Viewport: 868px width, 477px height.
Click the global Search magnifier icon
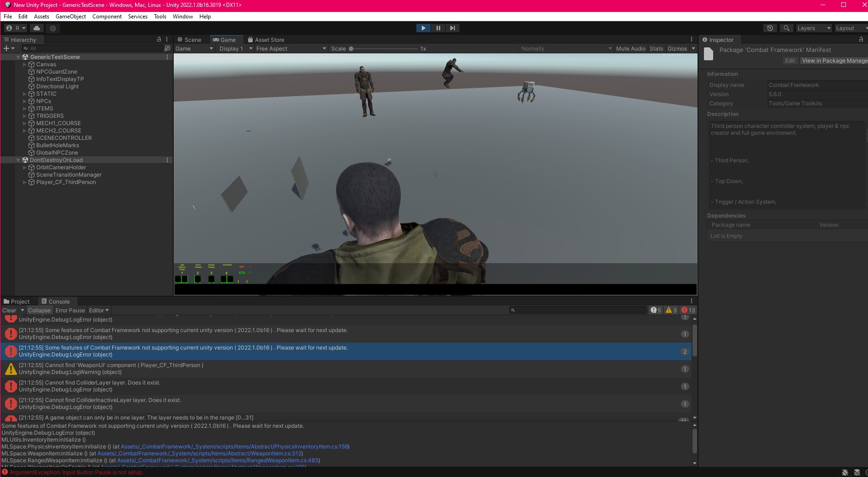[x=787, y=28]
